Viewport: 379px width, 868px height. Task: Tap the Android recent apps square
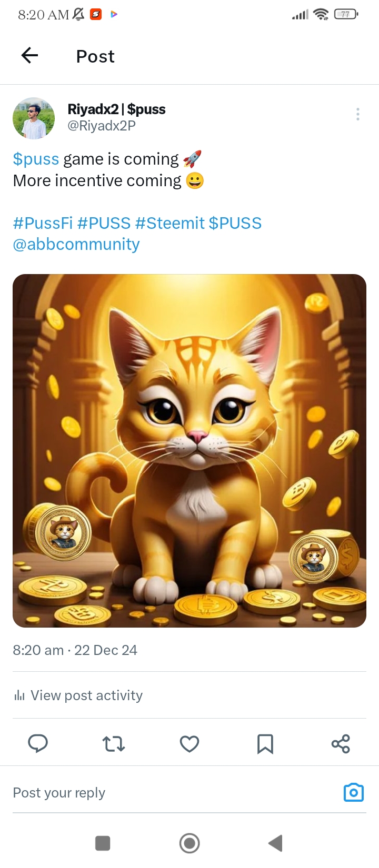click(103, 843)
